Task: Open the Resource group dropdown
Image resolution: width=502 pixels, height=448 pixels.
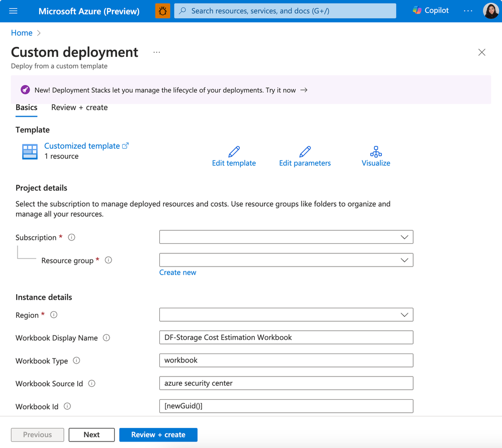Action: click(x=286, y=260)
